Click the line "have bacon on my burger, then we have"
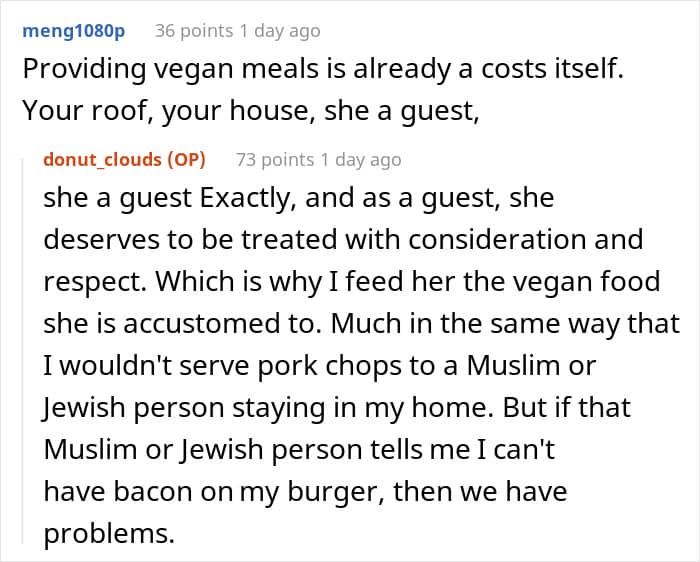The image size is (700, 562). tap(305, 492)
